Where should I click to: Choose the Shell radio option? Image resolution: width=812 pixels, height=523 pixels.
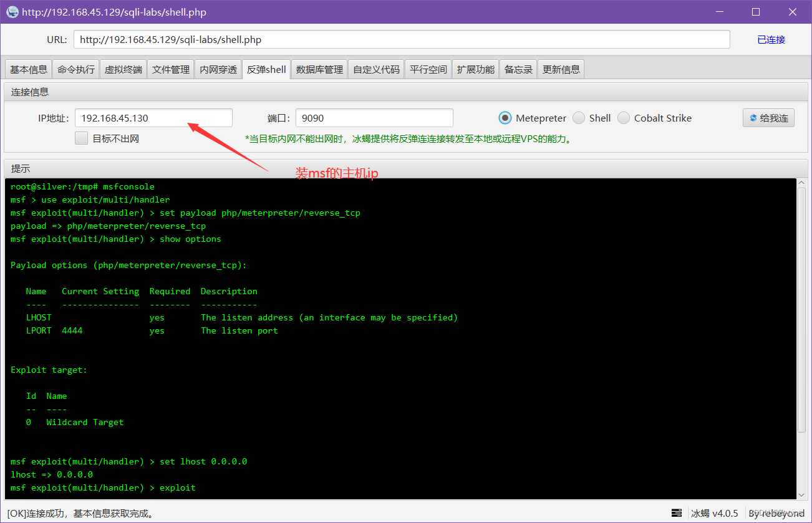(x=578, y=118)
